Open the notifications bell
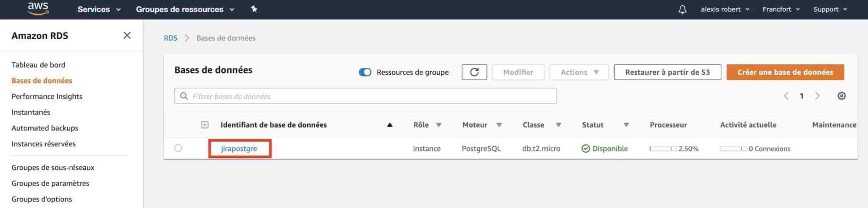 point(682,9)
